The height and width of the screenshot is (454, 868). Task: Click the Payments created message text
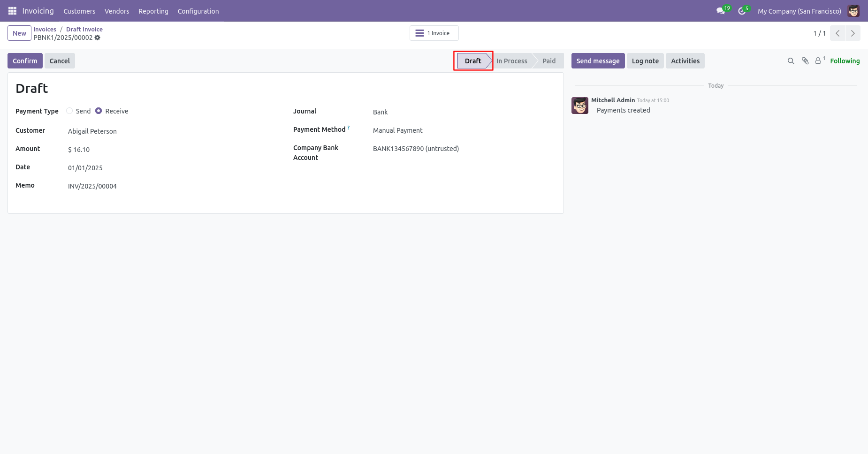coord(623,110)
